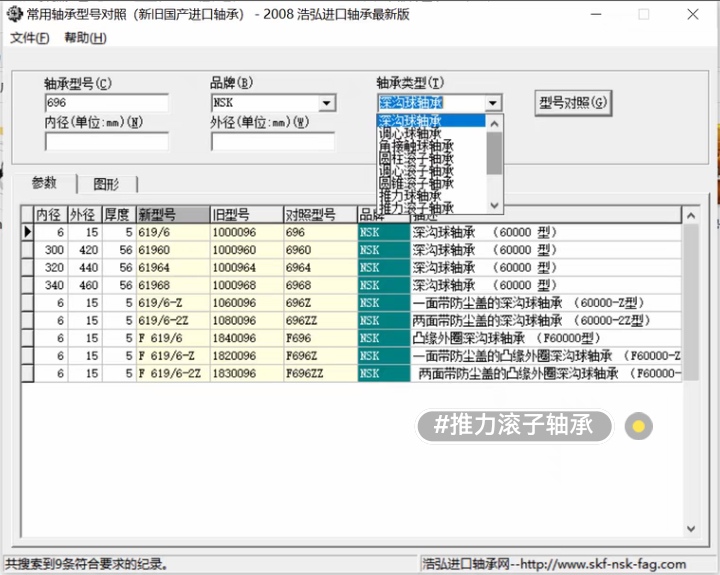Click the dropdown list scrollbar thumb
Viewport: 720px width, 575px height.
coord(494,153)
